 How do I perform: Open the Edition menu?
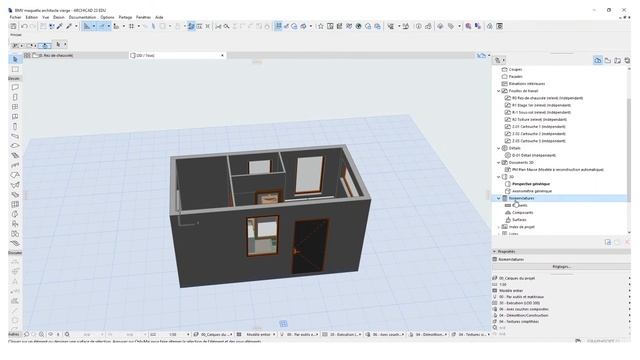click(31, 17)
